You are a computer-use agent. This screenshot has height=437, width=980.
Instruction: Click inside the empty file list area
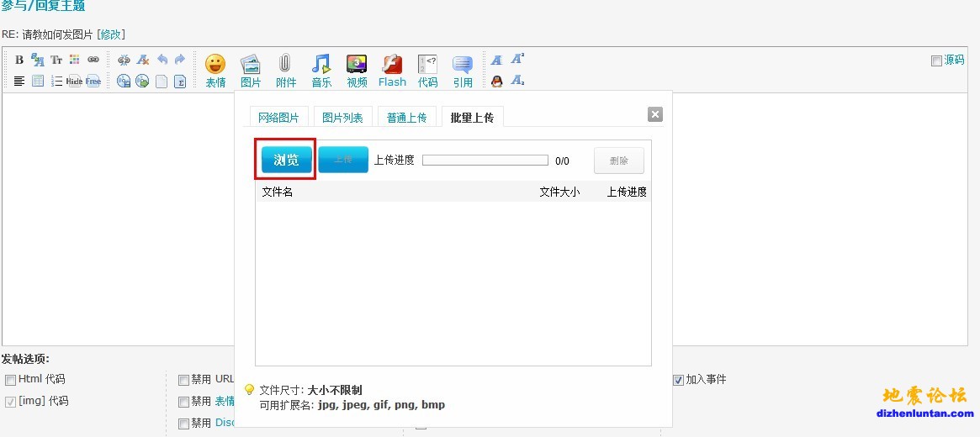(x=453, y=283)
